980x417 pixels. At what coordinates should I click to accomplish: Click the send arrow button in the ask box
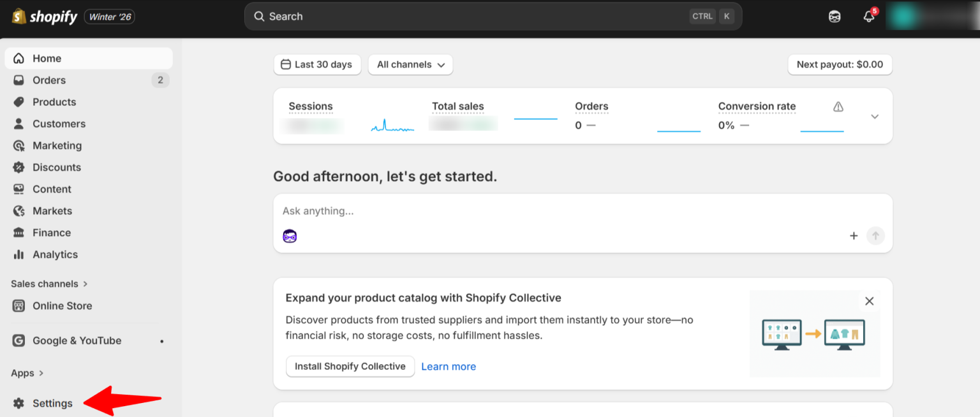pyautogui.click(x=875, y=236)
